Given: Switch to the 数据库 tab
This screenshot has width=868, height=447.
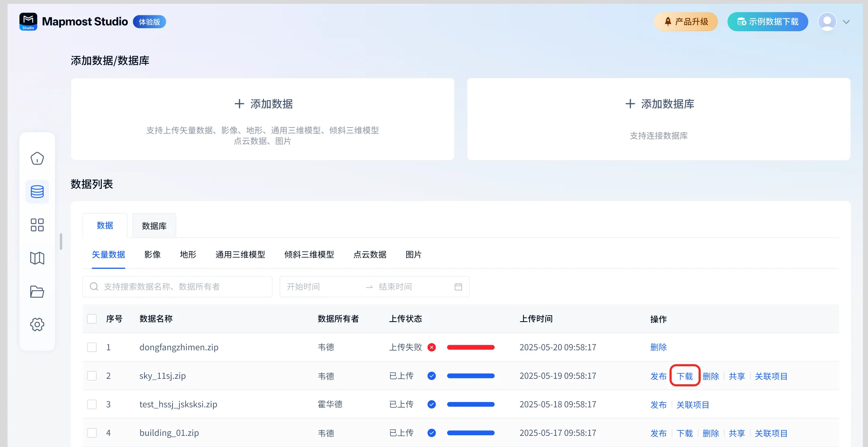Looking at the screenshot, I should tap(154, 226).
